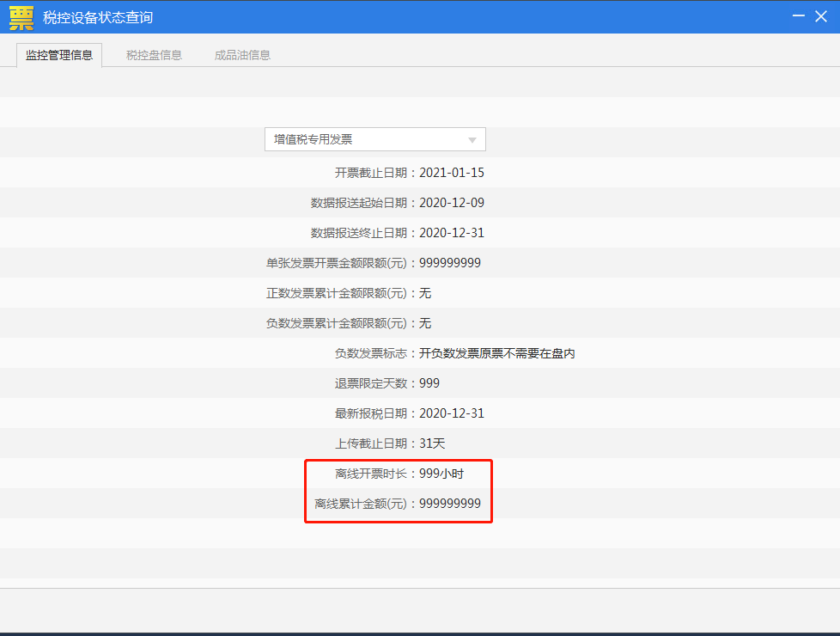This screenshot has width=840, height=636.
Task: Click the 上传截止日期 value 31天
Action: 432,443
